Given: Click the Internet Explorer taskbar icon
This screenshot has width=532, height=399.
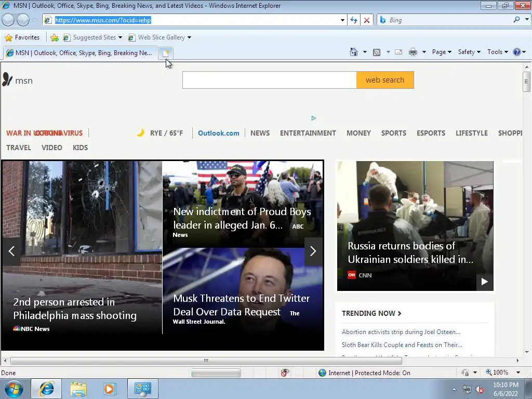Looking at the screenshot, I should click(46, 389).
